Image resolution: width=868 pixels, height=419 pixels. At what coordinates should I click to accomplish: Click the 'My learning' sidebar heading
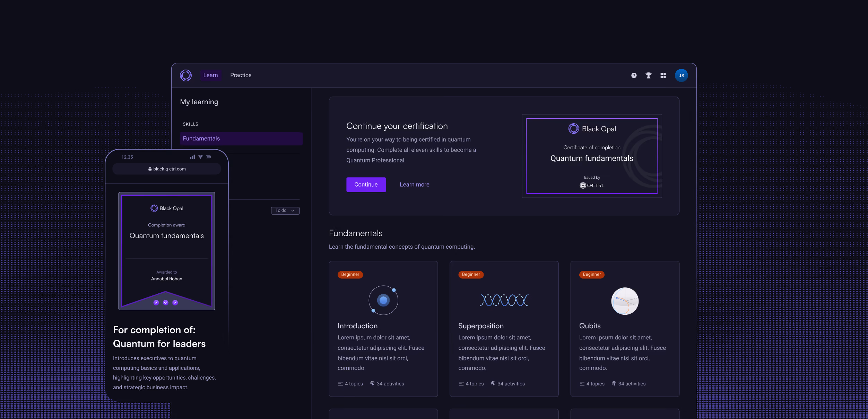point(199,102)
